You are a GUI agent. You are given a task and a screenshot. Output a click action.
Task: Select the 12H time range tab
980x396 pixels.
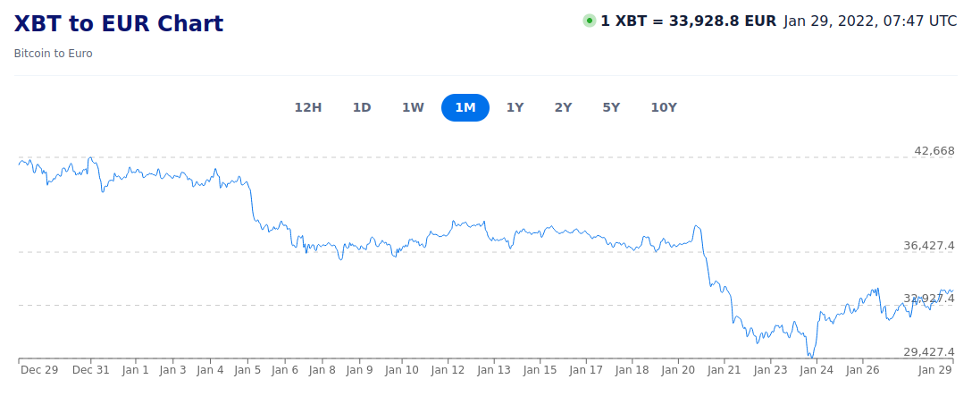(308, 107)
